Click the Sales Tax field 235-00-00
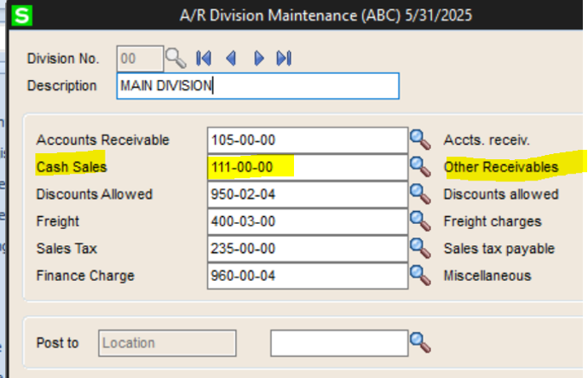The width and height of the screenshot is (588, 378). click(x=308, y=249)
